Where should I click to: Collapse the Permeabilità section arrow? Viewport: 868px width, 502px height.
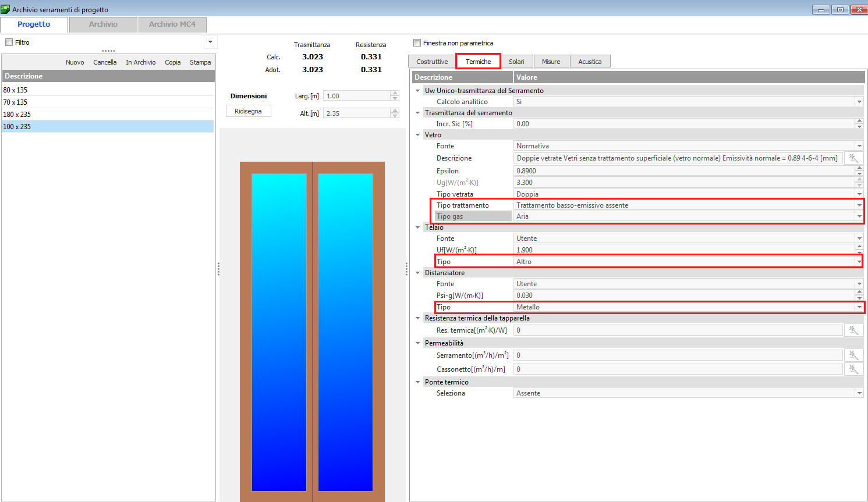417,343
